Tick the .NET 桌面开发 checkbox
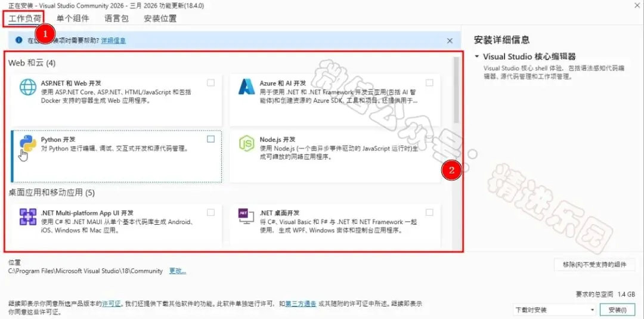Screen dimensions: 644x319 [429, 212]
